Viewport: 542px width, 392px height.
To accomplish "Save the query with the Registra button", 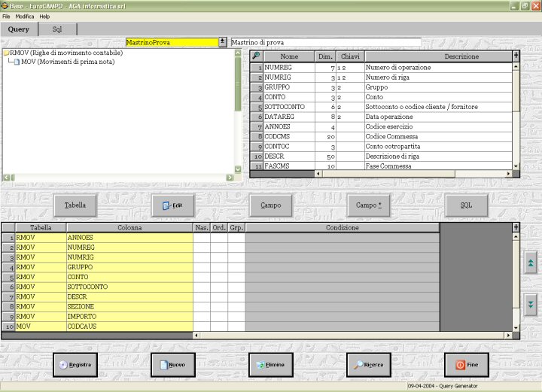I will coord(75,365).
